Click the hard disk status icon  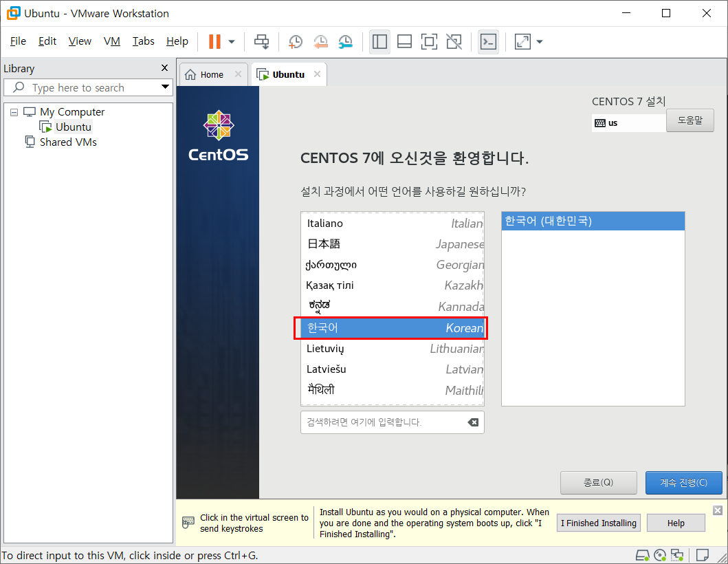coord(643,555)
